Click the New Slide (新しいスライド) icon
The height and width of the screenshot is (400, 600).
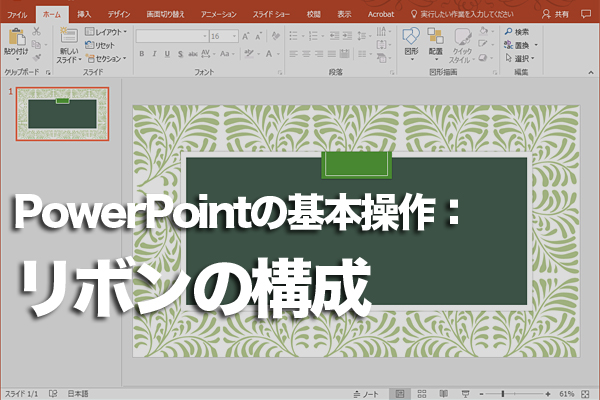point(68,35)
